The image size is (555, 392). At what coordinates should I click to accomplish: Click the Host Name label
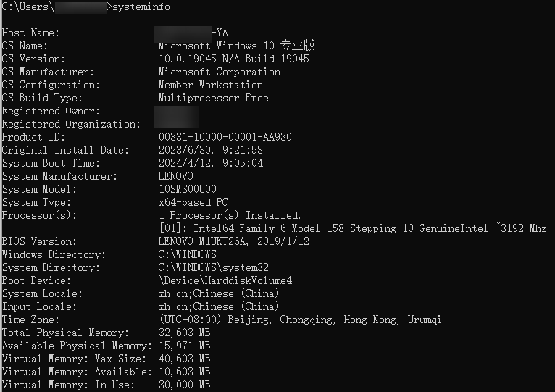tap(30, 33)
